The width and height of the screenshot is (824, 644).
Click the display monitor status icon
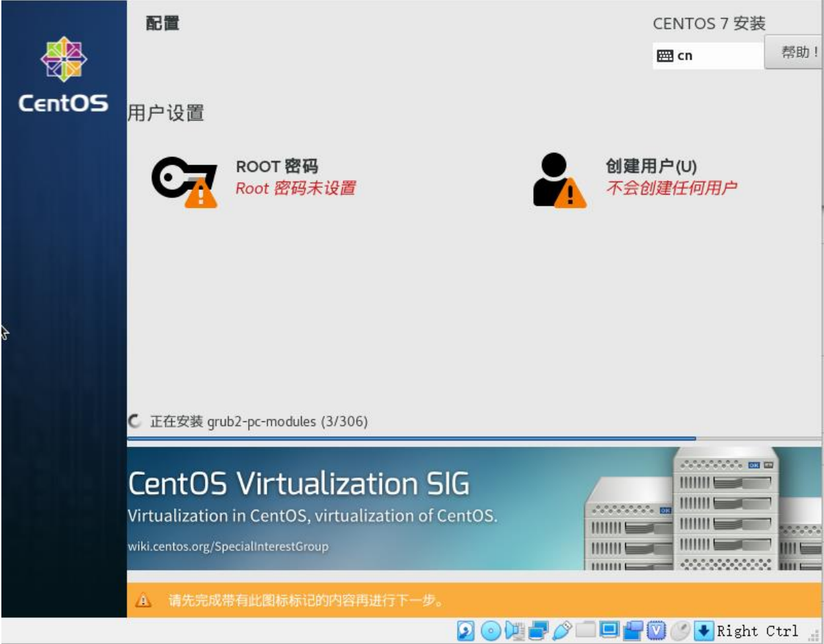coord(609,631)
